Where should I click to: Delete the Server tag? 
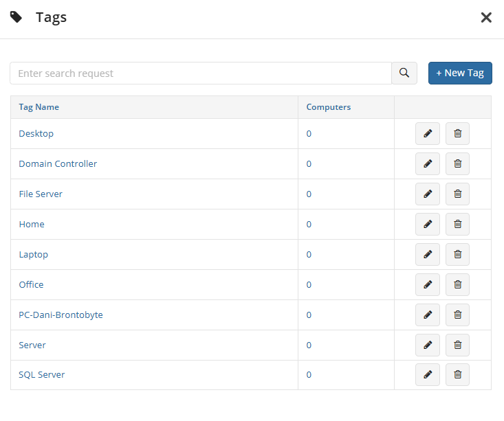tap(457, 345)
